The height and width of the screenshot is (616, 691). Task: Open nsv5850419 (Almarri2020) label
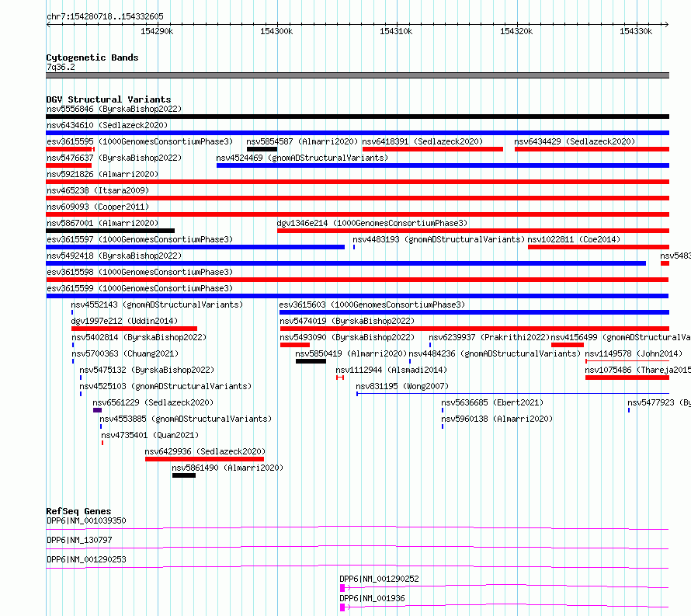tap(351, 353)
